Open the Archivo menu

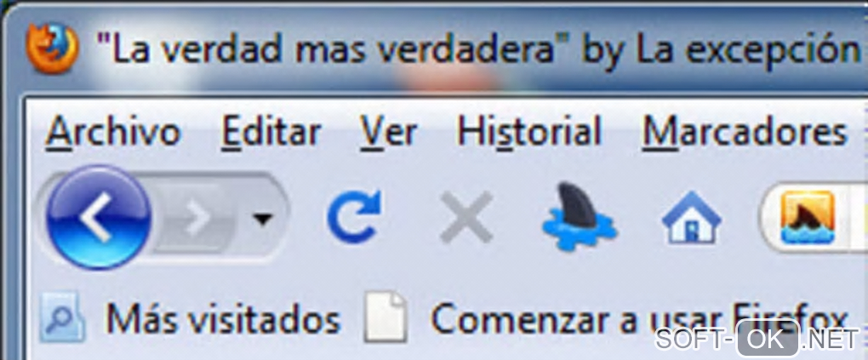113,133
